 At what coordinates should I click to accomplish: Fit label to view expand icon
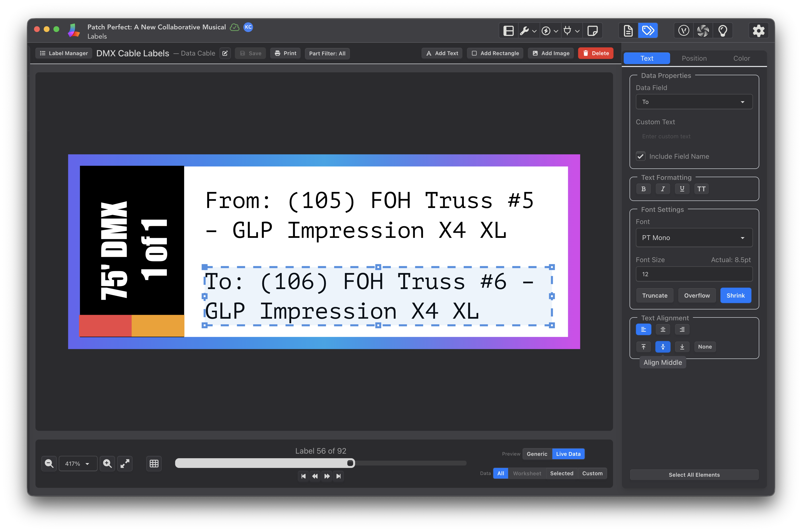pos(125,464)
